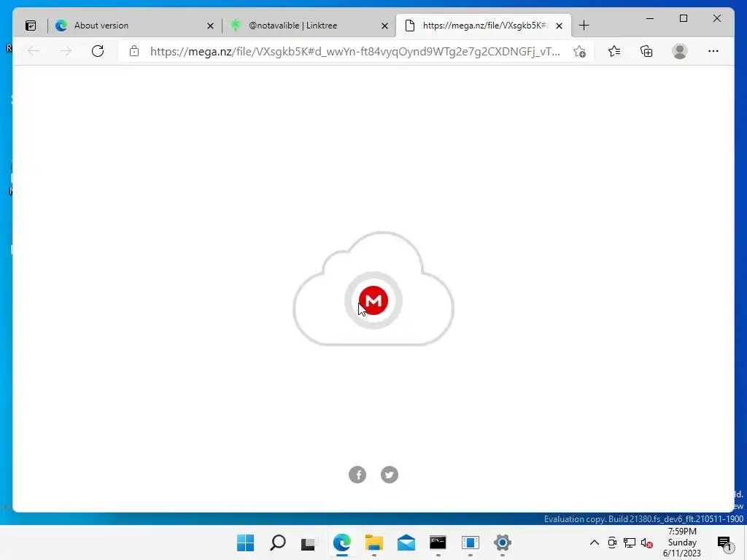Switch to Microsoft Edge in taskbar
The width and height of the screenshot is (747, 560).
(x=341, y=542)
